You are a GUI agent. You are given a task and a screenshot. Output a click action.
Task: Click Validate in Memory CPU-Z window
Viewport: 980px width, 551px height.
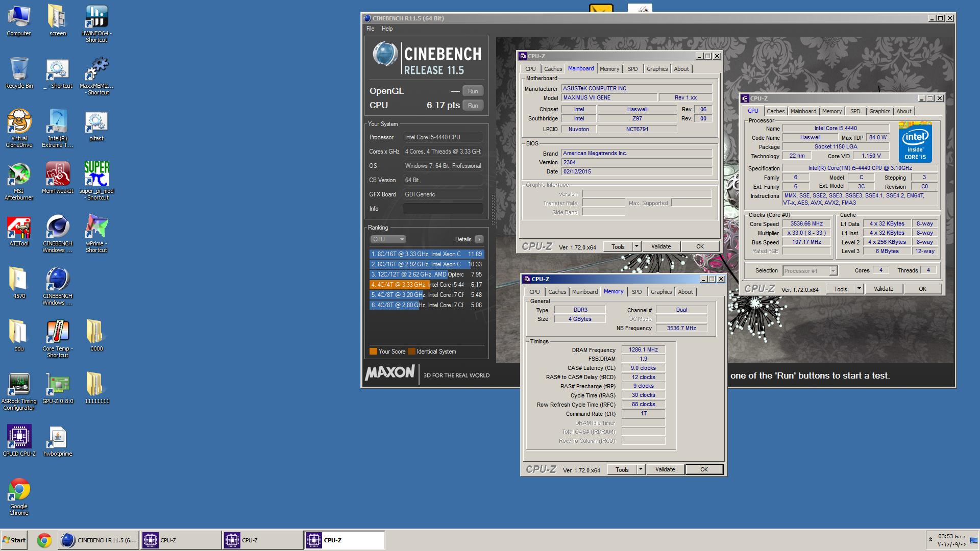(665, 470)
